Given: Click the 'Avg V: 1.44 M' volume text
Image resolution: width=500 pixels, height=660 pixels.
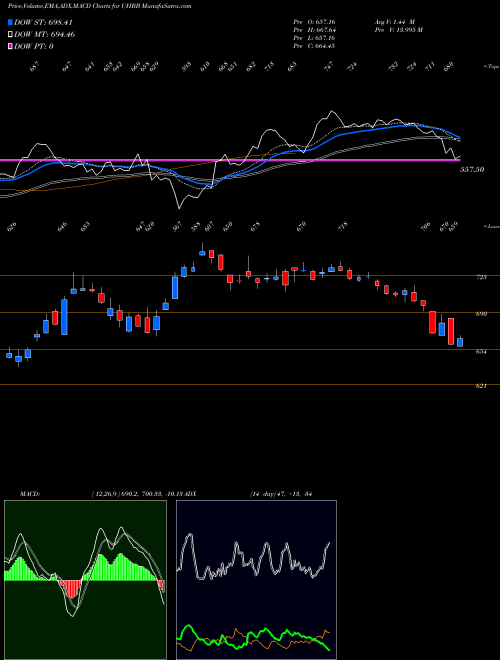Looking at the screenshot, I should click(394, 22).
